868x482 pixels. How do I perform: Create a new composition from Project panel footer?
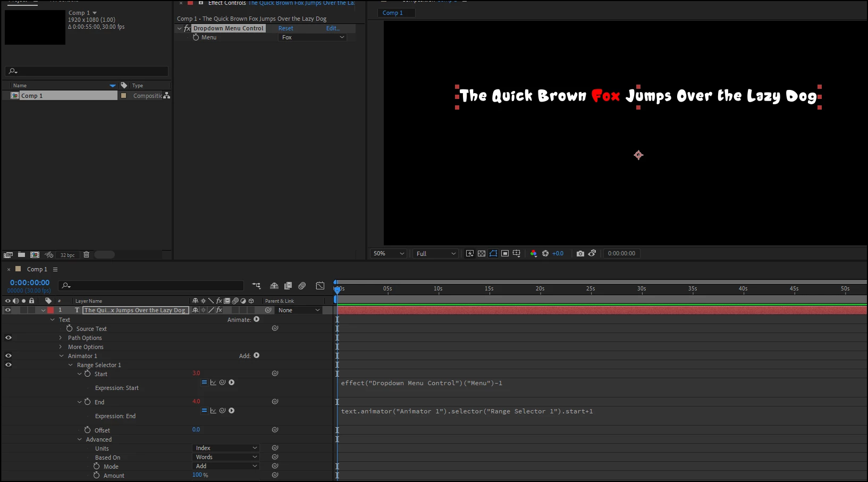click(35, 255)
